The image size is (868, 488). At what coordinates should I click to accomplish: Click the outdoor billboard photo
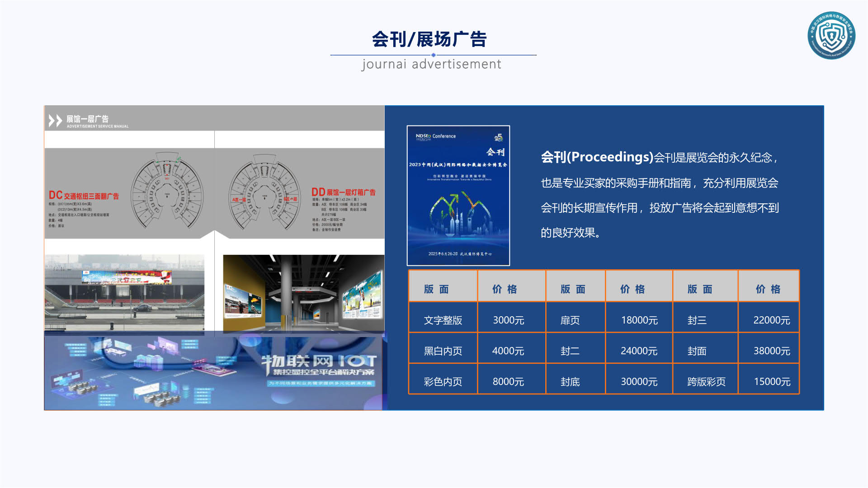pyautogui.click(x=124, y=292)
